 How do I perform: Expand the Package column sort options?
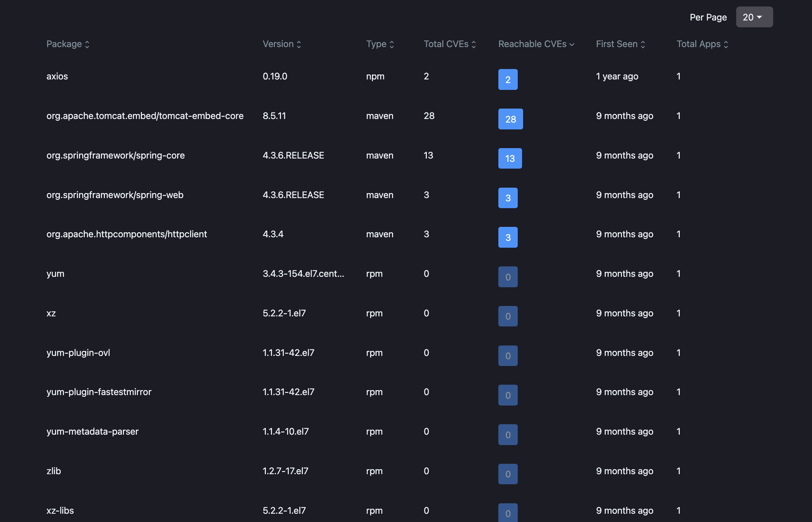point(88,44)
